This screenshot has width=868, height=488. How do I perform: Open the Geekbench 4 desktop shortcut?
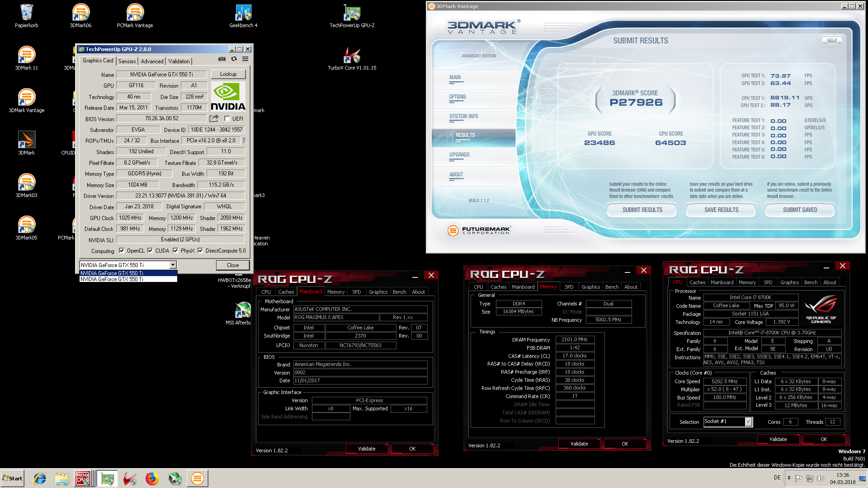point(243,16)
